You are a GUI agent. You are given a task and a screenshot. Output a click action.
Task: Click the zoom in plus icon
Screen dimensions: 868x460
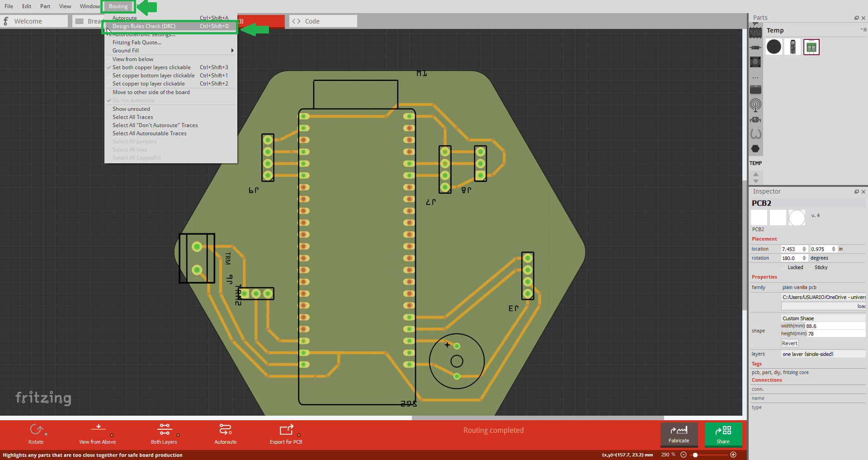click(x=733, y=455)
